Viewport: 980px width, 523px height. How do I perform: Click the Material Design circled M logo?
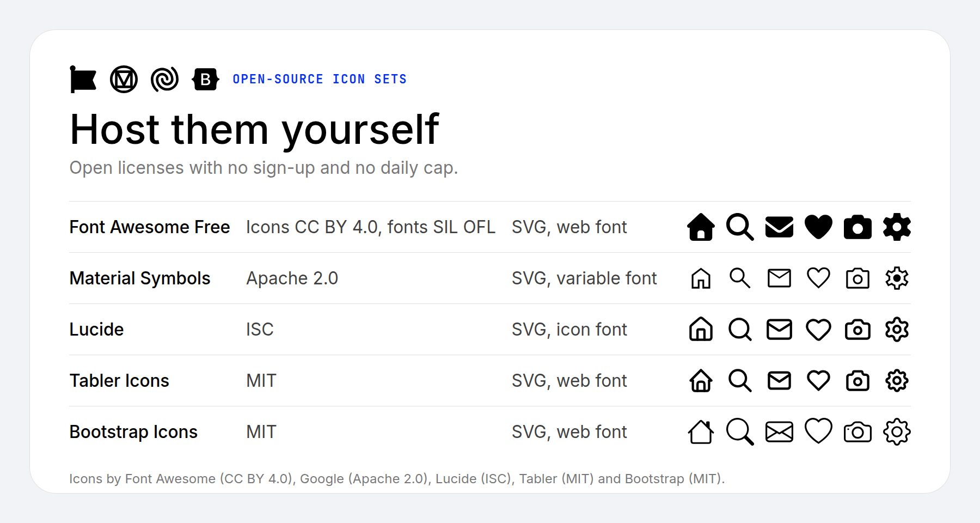click(x=124, y=80)
